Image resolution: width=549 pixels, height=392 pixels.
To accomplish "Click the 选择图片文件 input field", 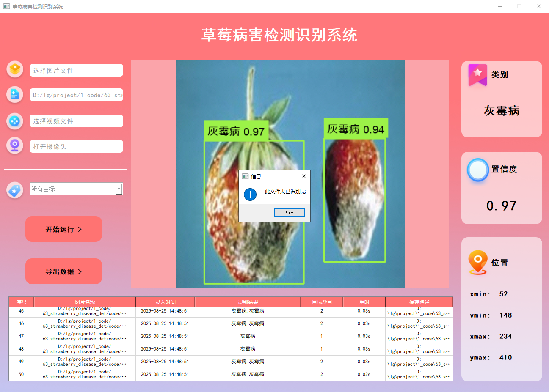I will (x=76, y=70).
